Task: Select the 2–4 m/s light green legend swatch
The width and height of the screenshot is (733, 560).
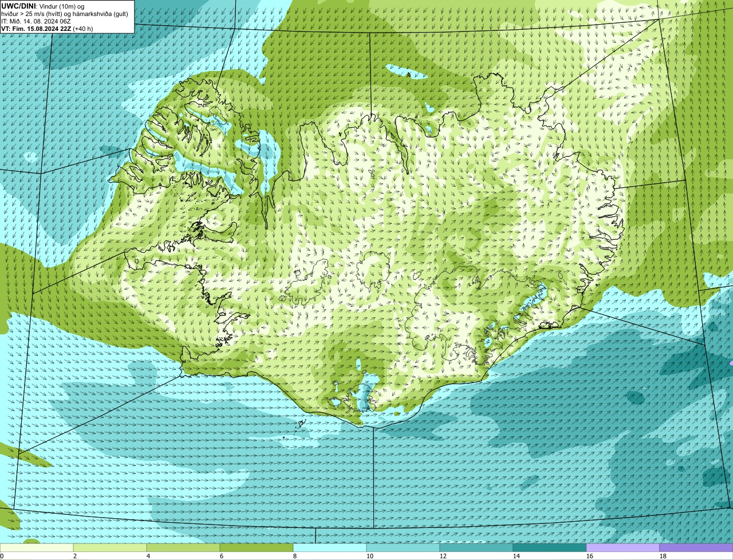Action: tap(110, 547)
